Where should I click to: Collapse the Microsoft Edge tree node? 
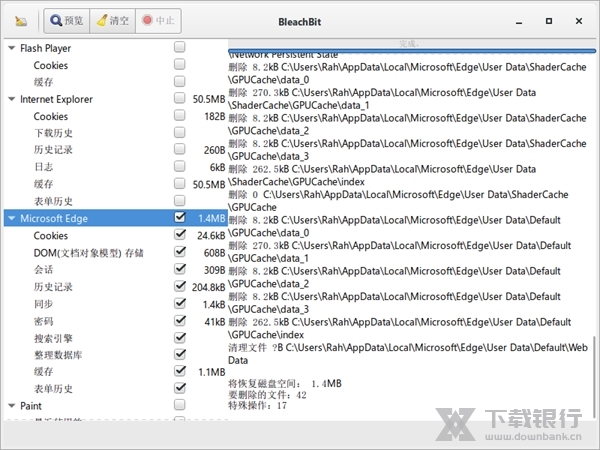11,218
